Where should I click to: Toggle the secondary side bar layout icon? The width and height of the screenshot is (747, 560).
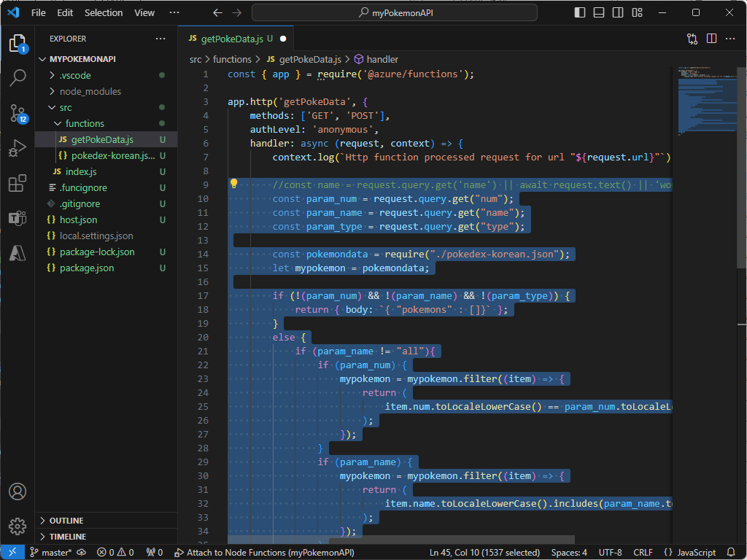click(x=618, y=13)
